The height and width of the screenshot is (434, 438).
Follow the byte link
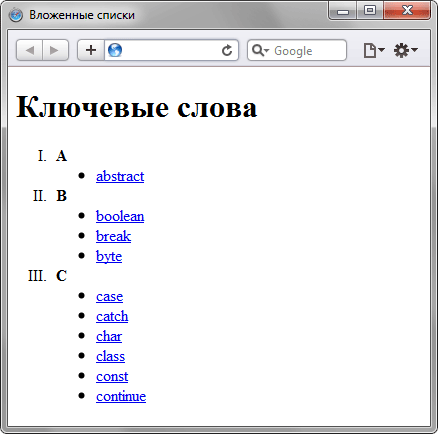coord(109,257)
